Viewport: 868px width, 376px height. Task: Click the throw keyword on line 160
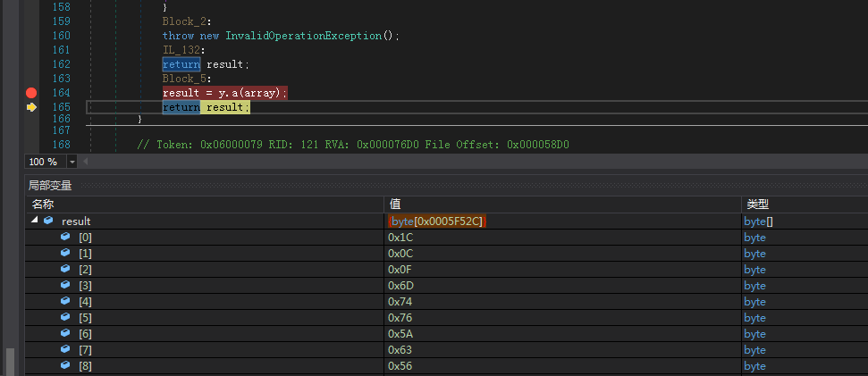point(178,36)
